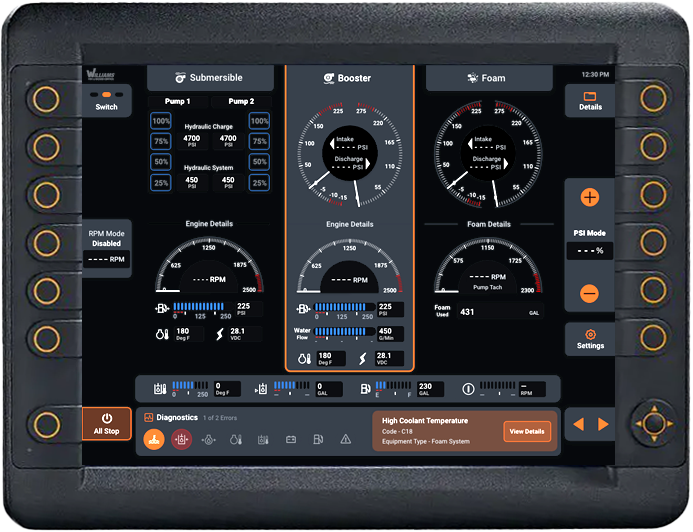
Task: Select the fuel pump diagnostics icon
Action: [x=318, y=439]
